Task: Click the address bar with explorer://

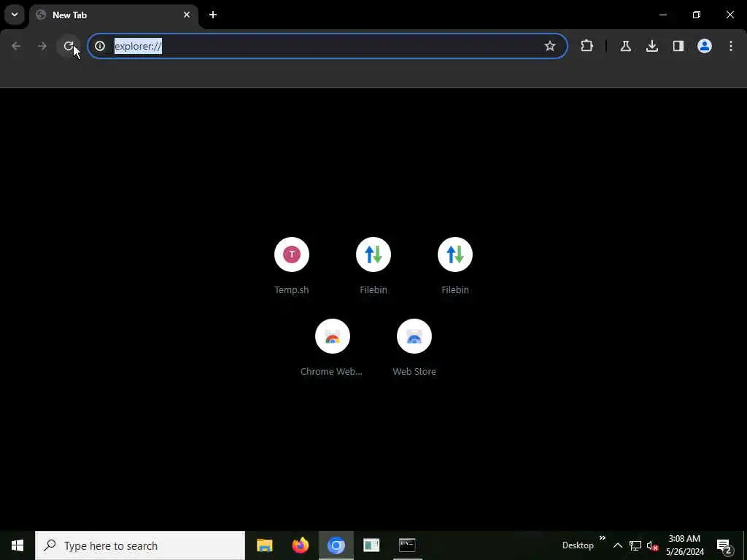Action: coord(328,46)
